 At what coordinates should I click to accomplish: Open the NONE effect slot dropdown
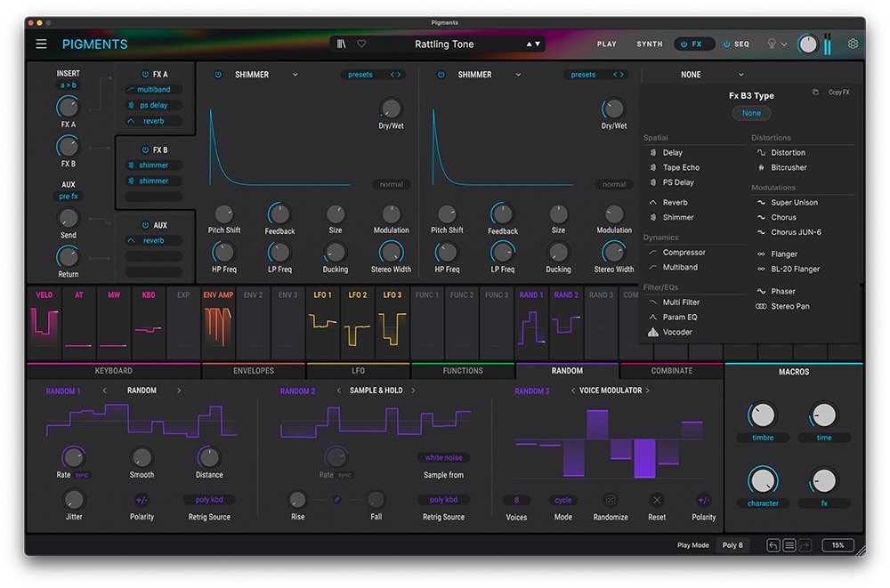[x=712, y=75]
